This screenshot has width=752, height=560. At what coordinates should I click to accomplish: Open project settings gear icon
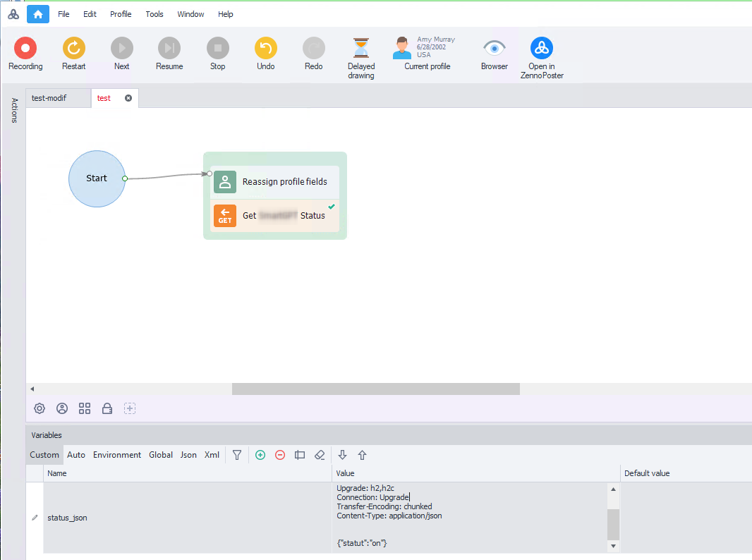[40, 408]
